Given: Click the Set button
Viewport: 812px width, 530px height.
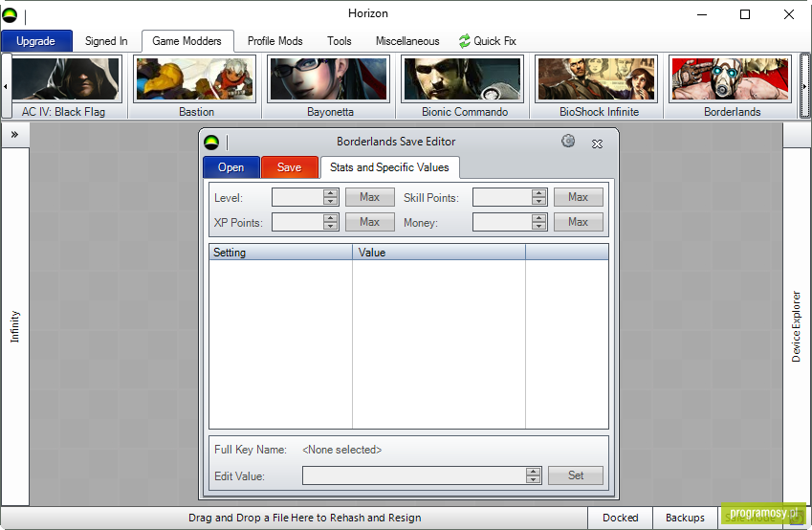Looking at the screenshot, I should point(576,475).
